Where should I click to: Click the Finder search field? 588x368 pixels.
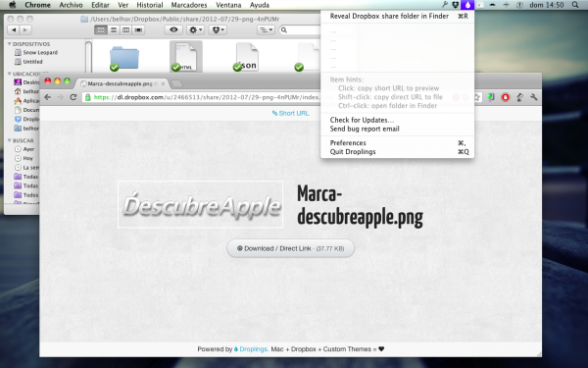click(300, 29)
